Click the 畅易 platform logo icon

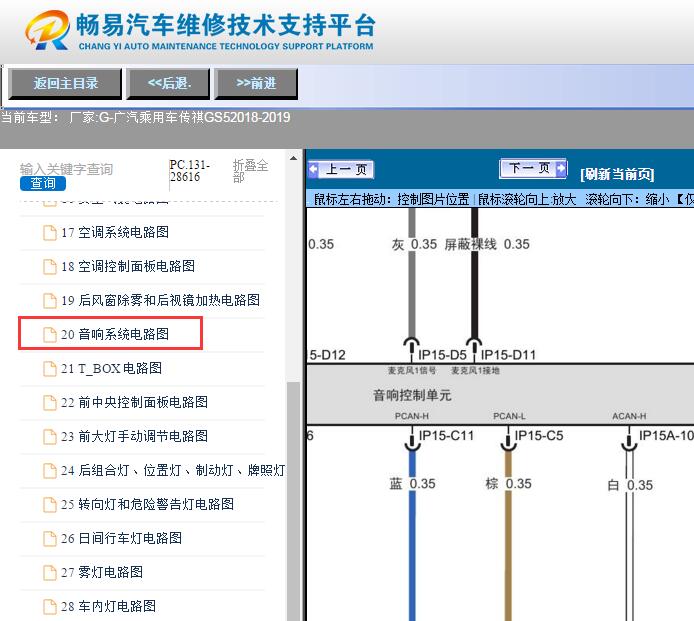[47, 30]
